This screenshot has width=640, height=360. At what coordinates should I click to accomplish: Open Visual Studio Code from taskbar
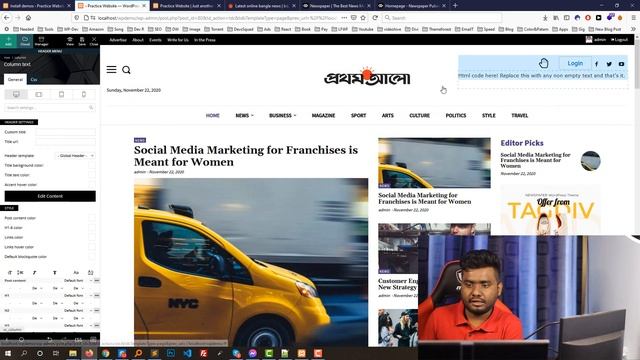click(x=187, y=353)
